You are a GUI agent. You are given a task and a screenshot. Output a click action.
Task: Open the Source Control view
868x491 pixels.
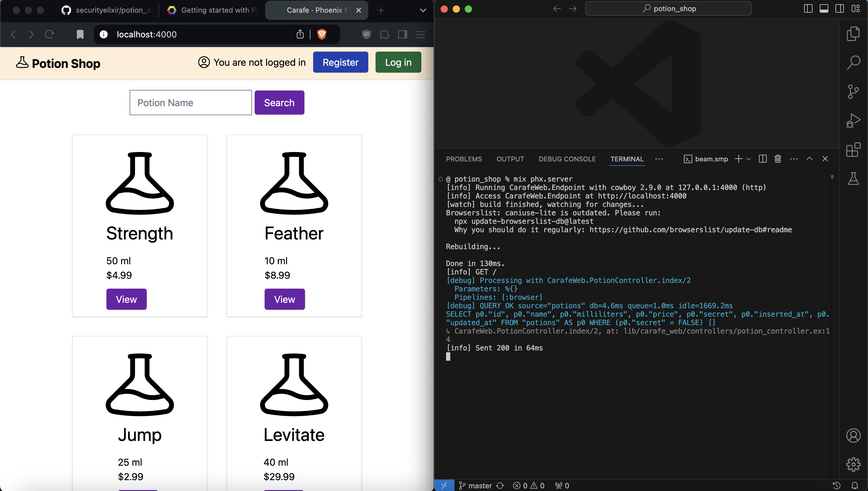tap(853, 91)
